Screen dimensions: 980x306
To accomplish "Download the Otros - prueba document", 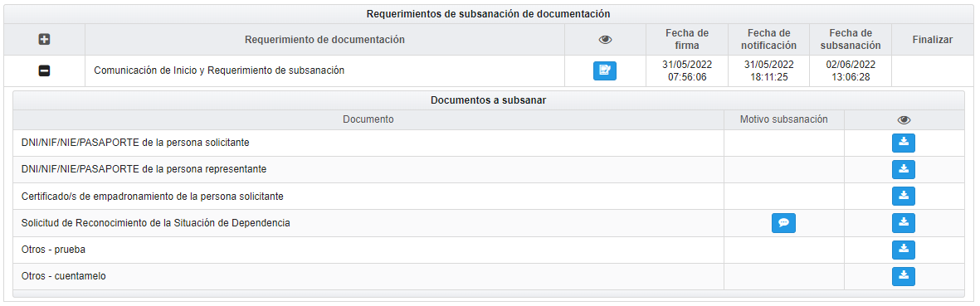I will coord(903,250).
